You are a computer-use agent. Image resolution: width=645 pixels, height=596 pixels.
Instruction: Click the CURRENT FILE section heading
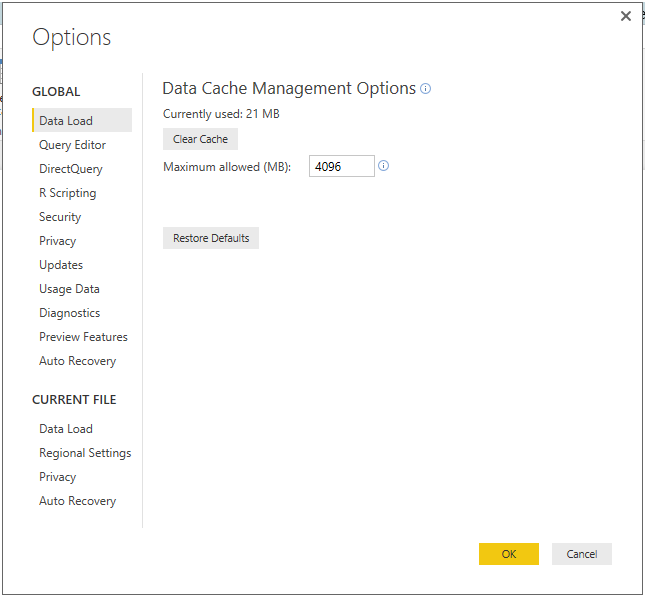(x=74, y=399)
